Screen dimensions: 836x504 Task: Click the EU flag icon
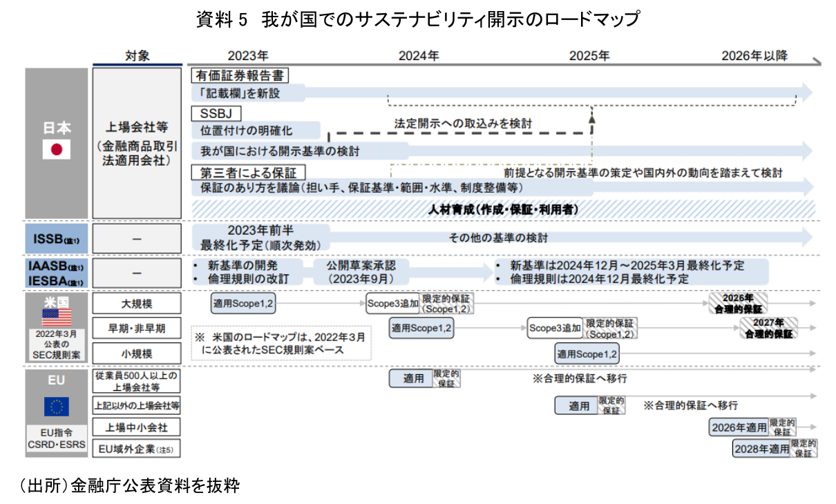tap(57, 407)
